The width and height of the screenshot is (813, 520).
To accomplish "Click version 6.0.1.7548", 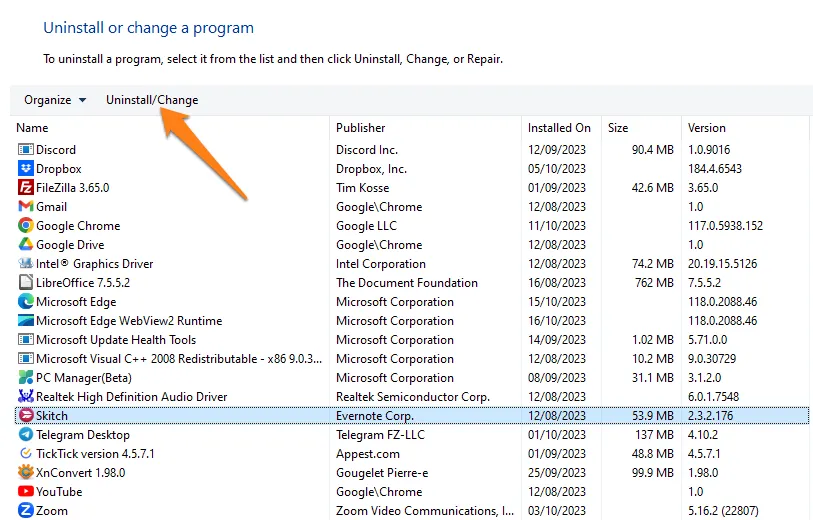I will pyautogui.click(x=713, y=397).
